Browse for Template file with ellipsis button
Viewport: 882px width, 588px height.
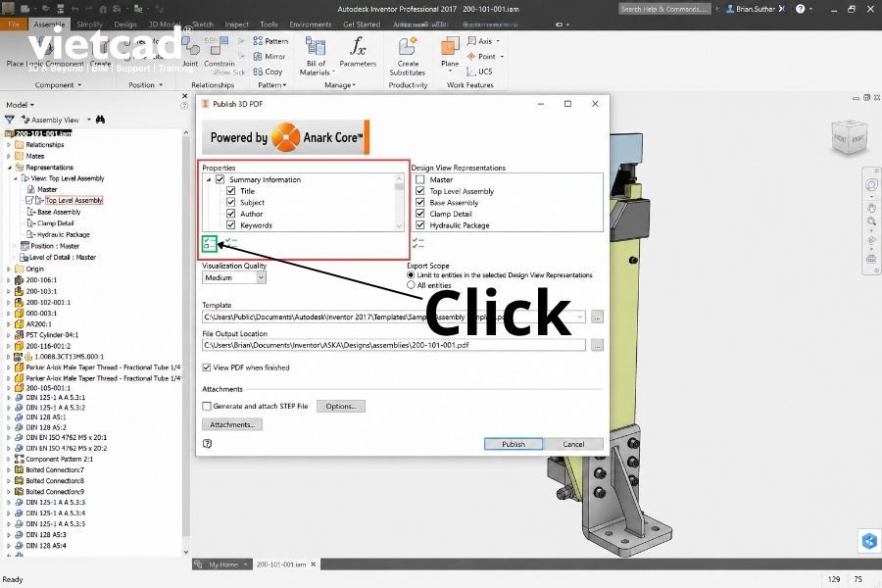click(597, 317)
